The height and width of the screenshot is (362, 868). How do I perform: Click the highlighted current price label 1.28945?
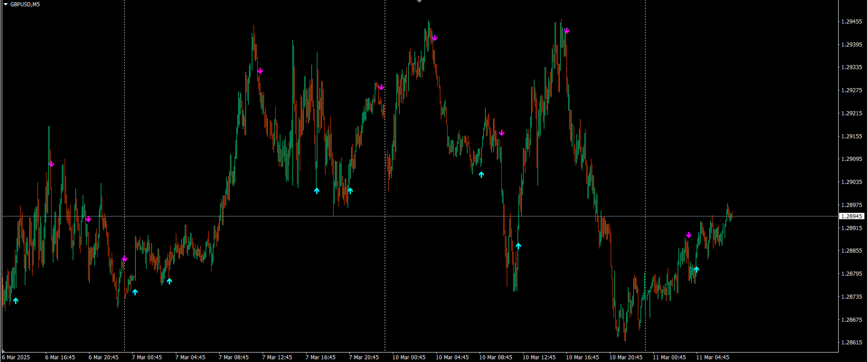click(851, 216)
